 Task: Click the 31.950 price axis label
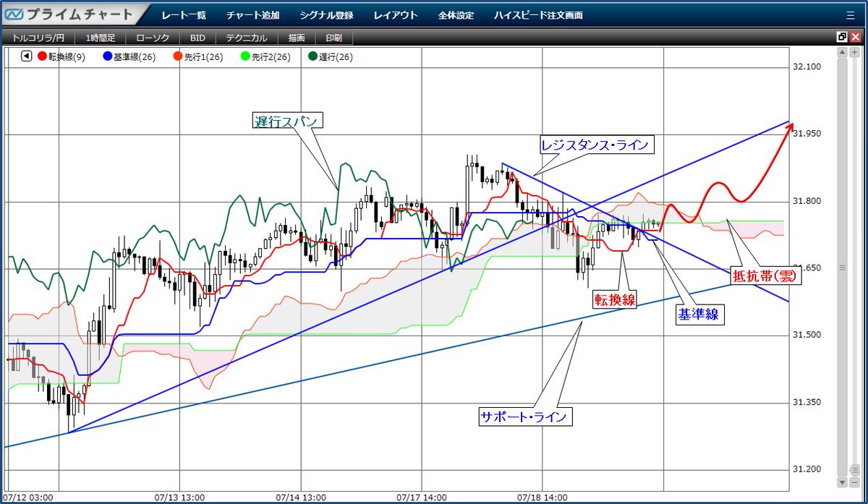pyautogui.click(x=807, y=134)
